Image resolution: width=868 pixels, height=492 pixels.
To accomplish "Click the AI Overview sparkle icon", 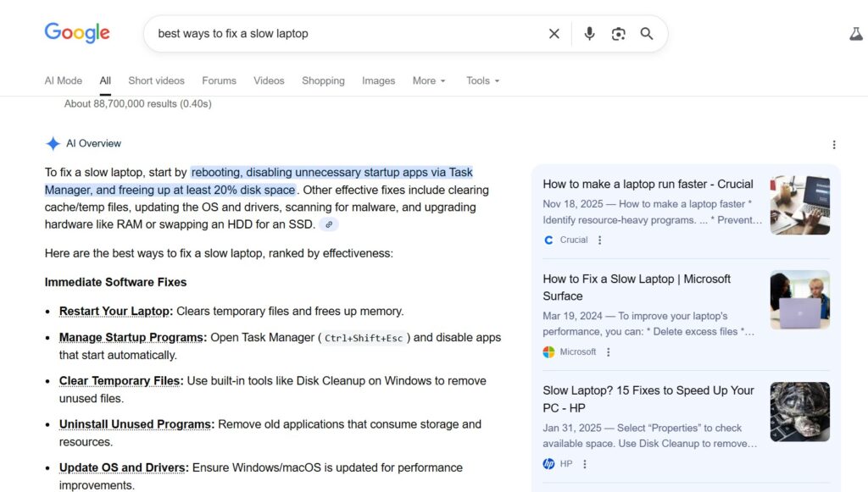I will tap(52, 143).
